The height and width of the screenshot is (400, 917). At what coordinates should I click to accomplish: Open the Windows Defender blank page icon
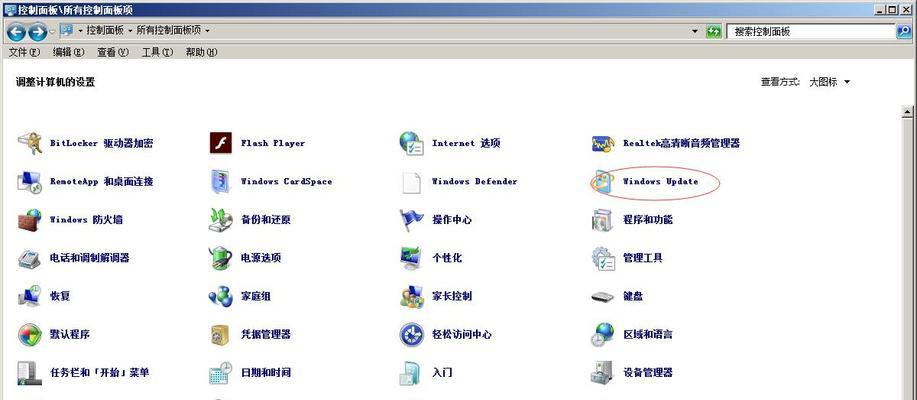click(412, 182)
